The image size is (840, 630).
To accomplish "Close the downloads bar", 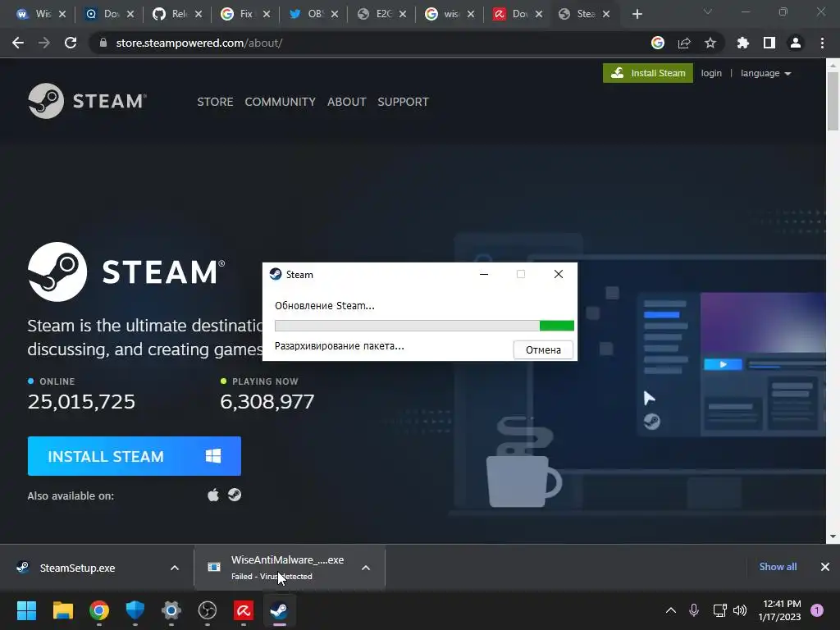I will click(825, 567).
